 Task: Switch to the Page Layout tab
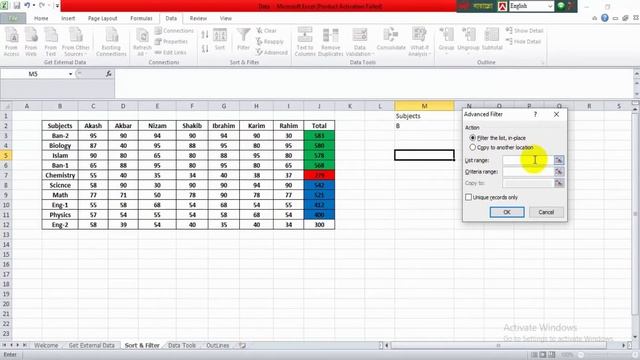(x=102, y=18)
